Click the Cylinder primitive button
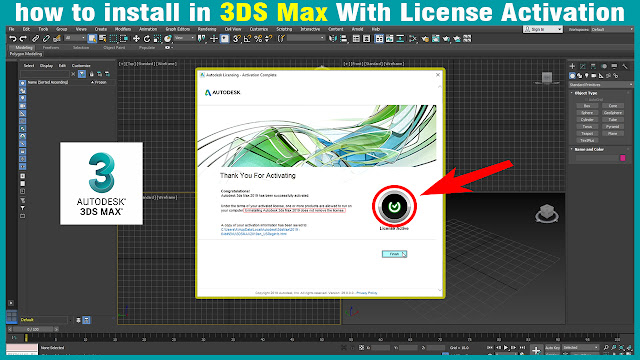 [x=587, y=120]
